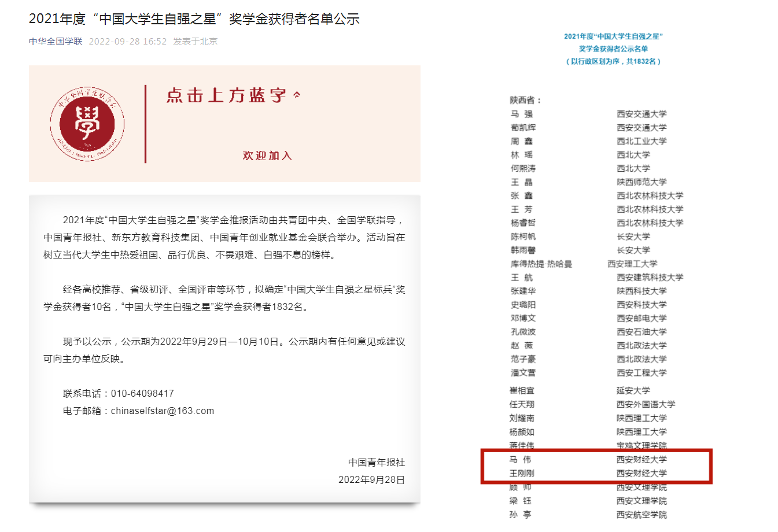Click the name 韩雨馨

(x=523, y=250)
